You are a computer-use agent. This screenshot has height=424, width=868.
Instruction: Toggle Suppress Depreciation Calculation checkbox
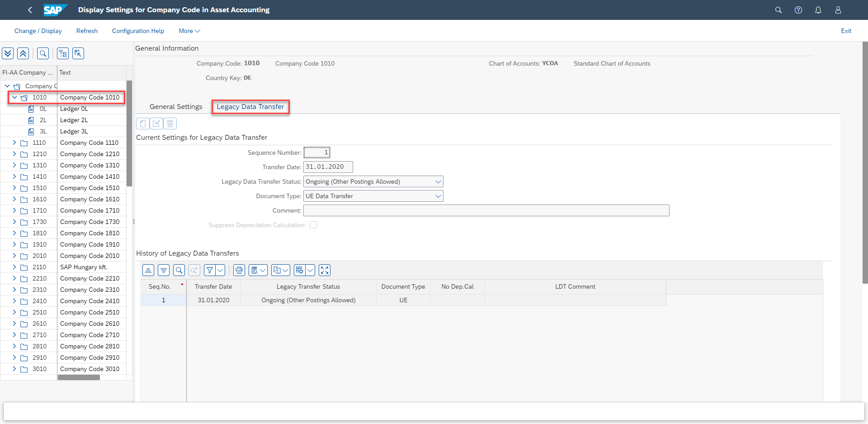point(313,225)
